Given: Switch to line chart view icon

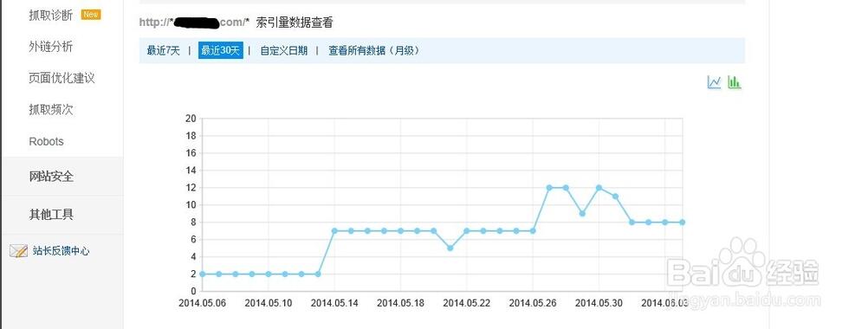Looking at the screenshot, I should click(x=714, y=82).
